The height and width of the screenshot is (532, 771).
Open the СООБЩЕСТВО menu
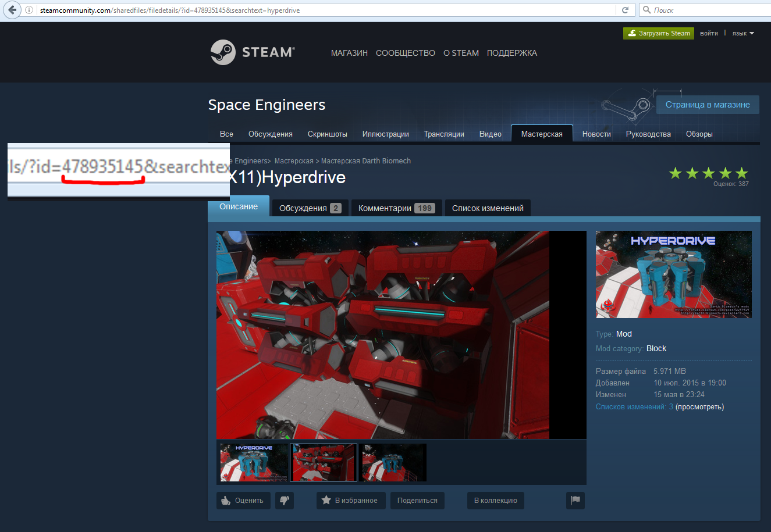pos(406,53)
